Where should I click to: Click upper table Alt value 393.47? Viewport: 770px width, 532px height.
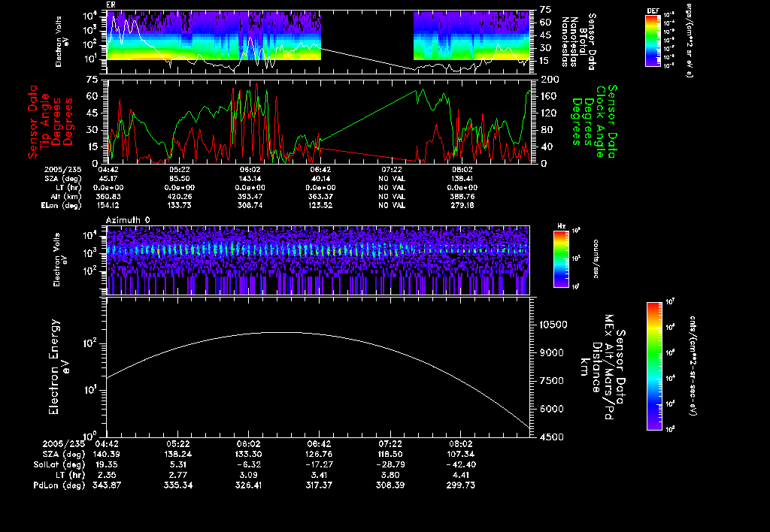[250, 196]
